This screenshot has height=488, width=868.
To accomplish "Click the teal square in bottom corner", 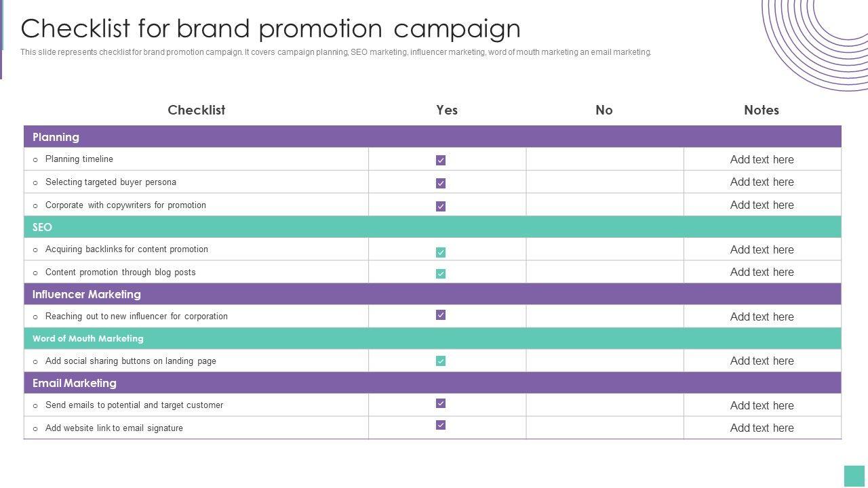I will (x=854, y=476).
